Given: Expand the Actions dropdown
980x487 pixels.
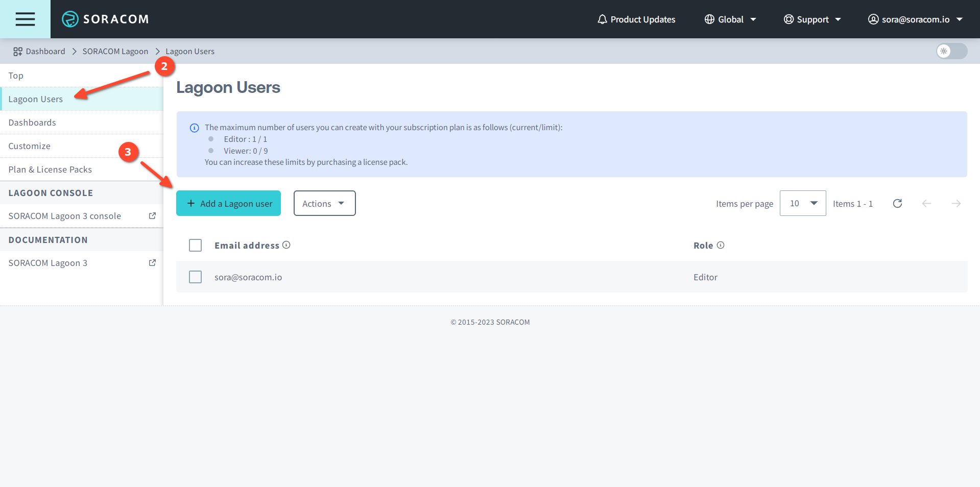Looking at the screenshot, I should (x=324, y=203).
